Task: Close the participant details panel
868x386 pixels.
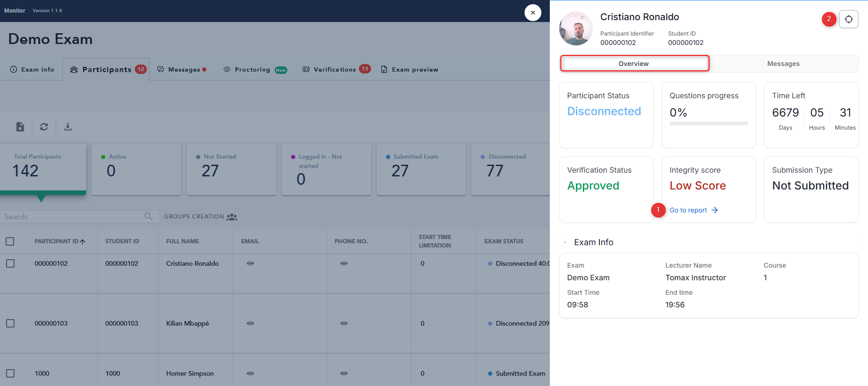Action: tap(532, 13)
